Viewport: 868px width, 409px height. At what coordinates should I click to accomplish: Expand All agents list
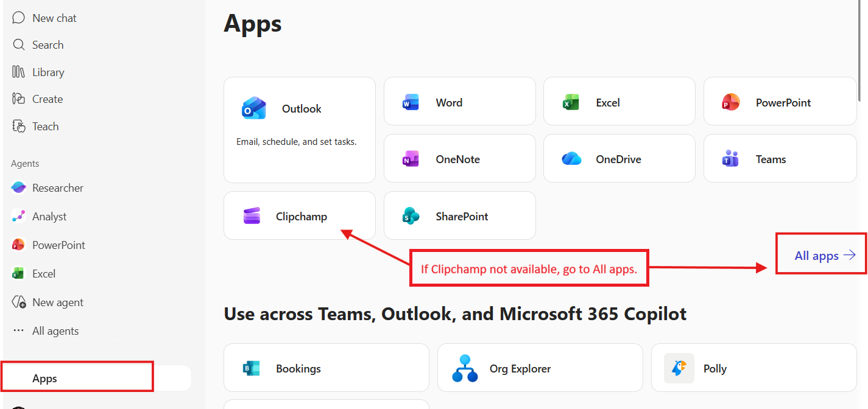(x=55, y=331)
